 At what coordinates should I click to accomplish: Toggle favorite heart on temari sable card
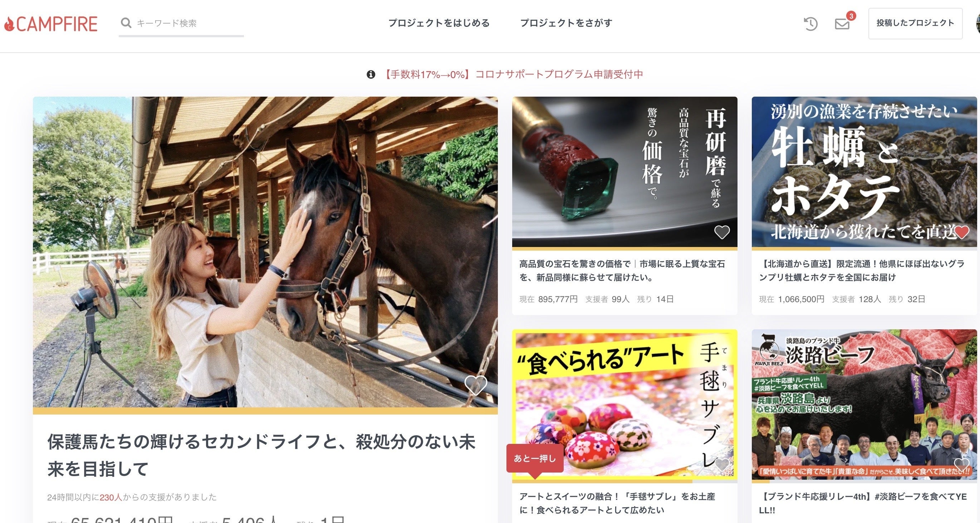point(722,464)
